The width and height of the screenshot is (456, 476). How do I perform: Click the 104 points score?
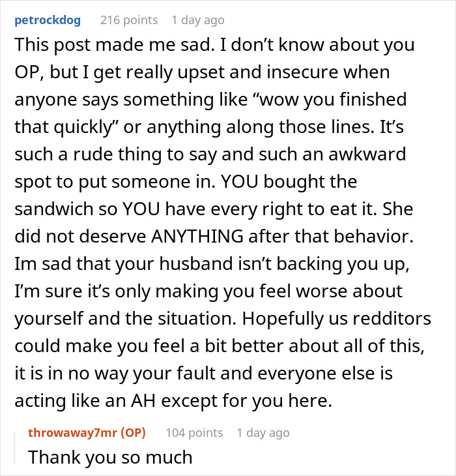[194, 432]
